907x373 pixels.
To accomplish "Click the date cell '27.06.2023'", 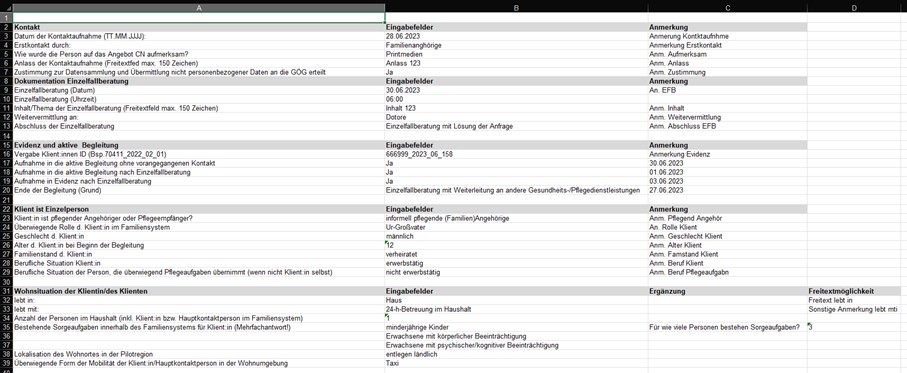I will (x=727, y=190).
